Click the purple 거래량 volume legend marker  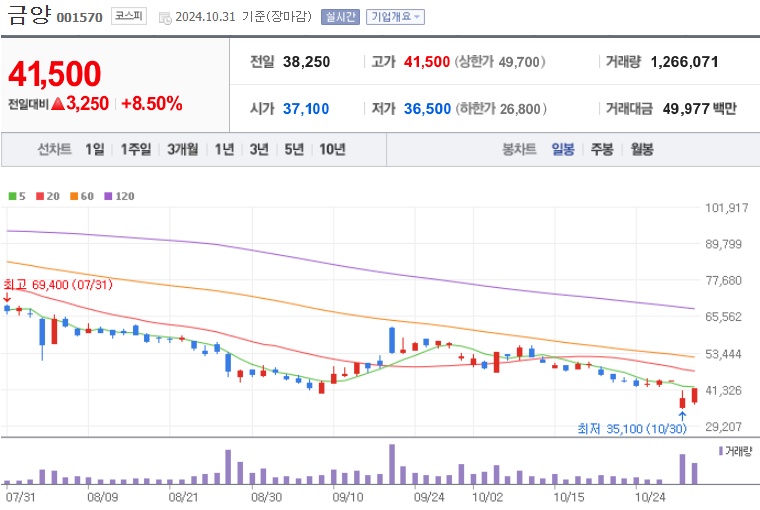tap(721, 451)
